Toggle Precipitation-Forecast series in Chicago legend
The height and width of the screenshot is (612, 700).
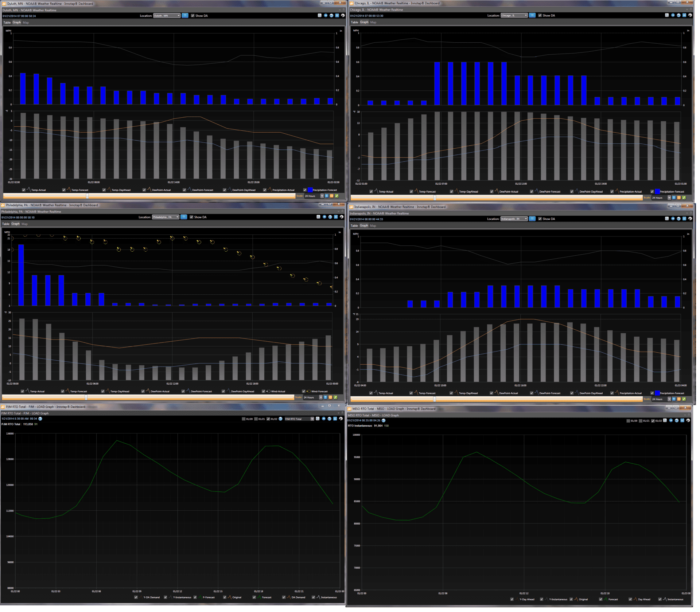[652, 192]
